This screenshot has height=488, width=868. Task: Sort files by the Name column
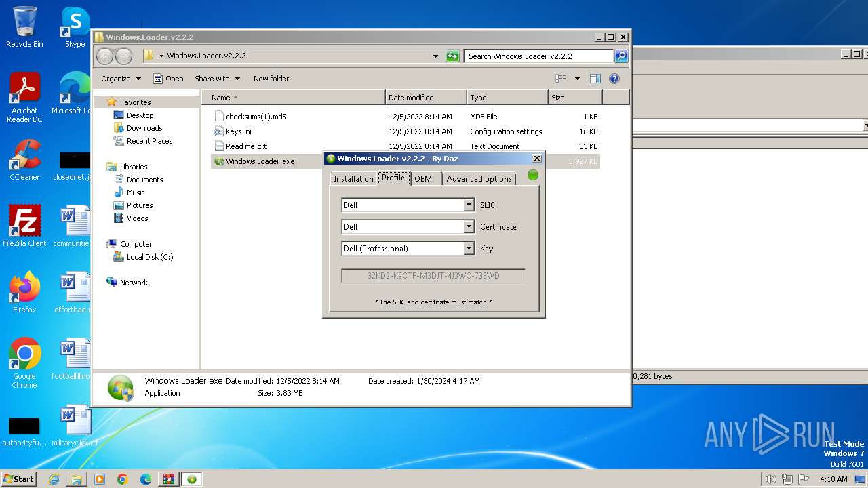[294, 98]
